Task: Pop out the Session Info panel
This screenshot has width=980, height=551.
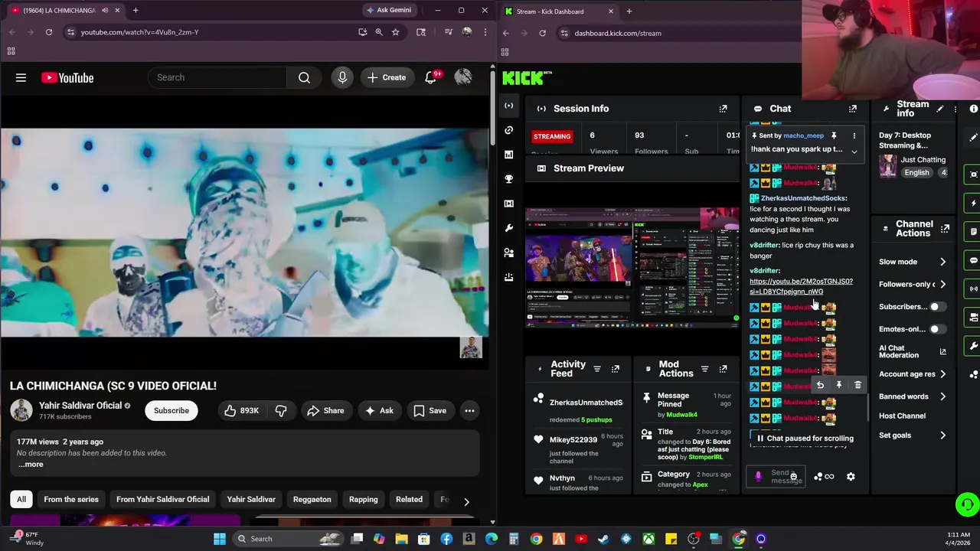Action: point(723,109)
